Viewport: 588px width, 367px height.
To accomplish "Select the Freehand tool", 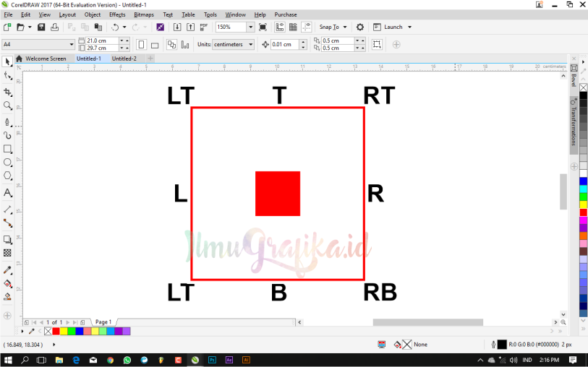I will pos(7,121).
